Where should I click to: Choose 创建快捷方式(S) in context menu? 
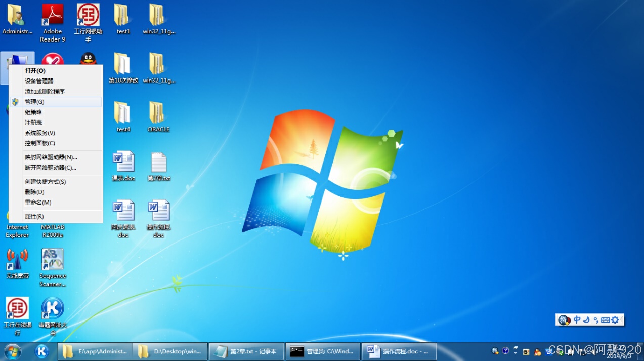point(56,182)
